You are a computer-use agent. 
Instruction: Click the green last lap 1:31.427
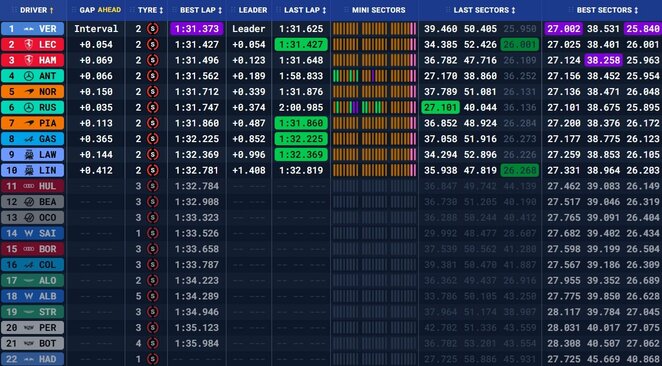pos(301,44)
